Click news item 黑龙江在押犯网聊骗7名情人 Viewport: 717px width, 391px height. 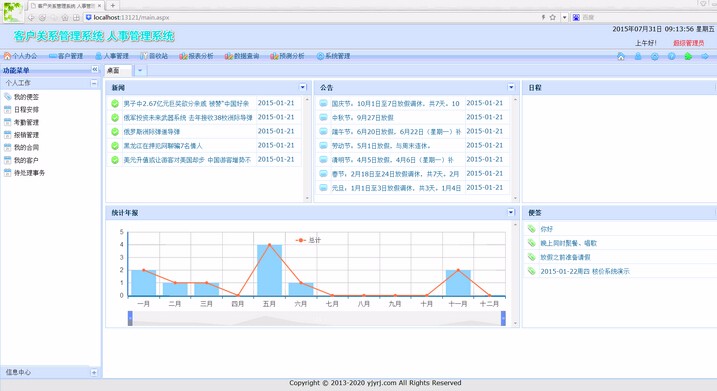[x=162, y=146]
